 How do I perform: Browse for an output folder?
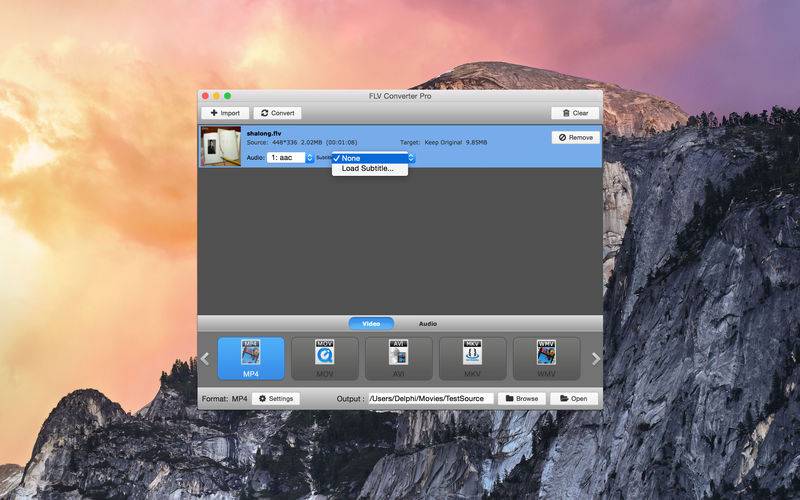tap(522, 398)
